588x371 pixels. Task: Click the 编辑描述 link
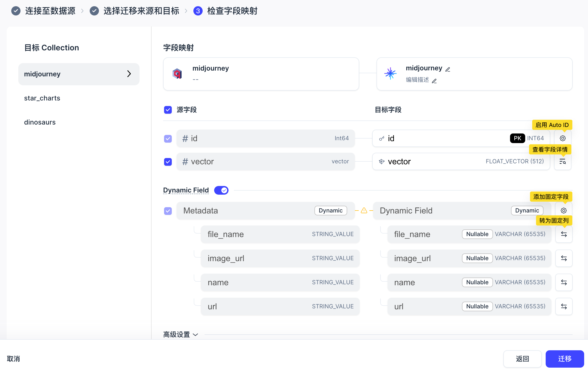pyautogui.click(x=417, y=80)
